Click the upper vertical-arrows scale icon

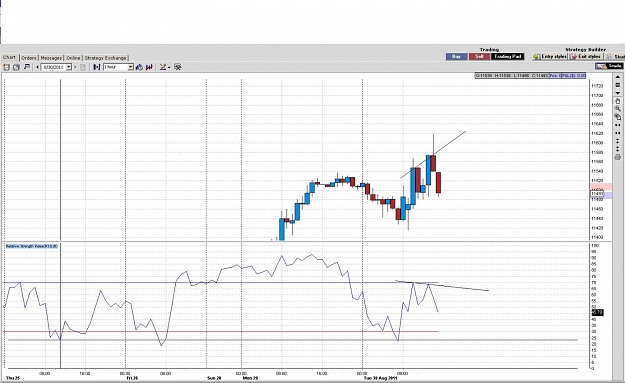point(617,141)
